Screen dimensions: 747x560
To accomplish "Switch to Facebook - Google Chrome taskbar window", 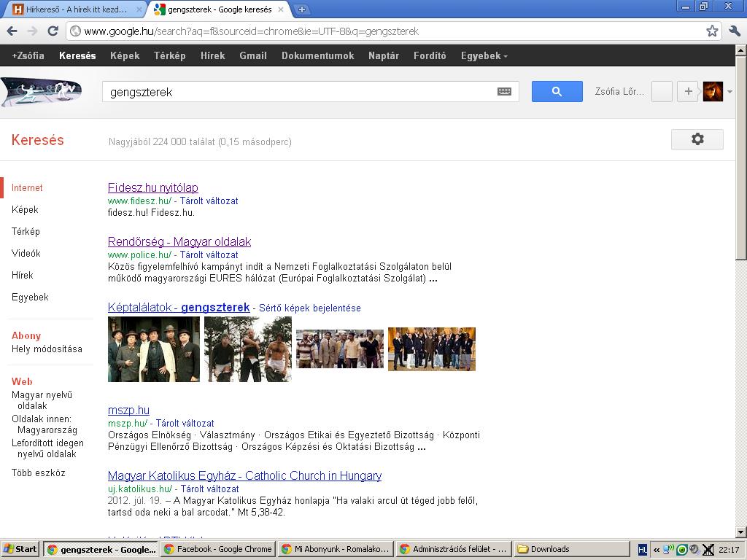I will coord(217,549).
